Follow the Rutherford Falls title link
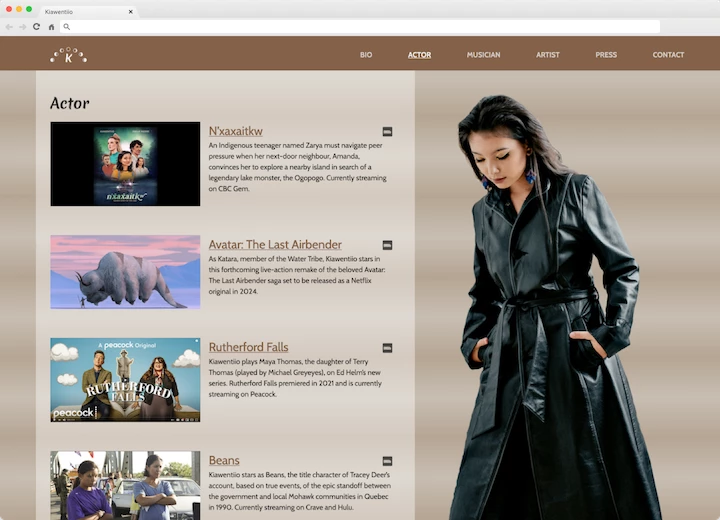 pos(248,347)
